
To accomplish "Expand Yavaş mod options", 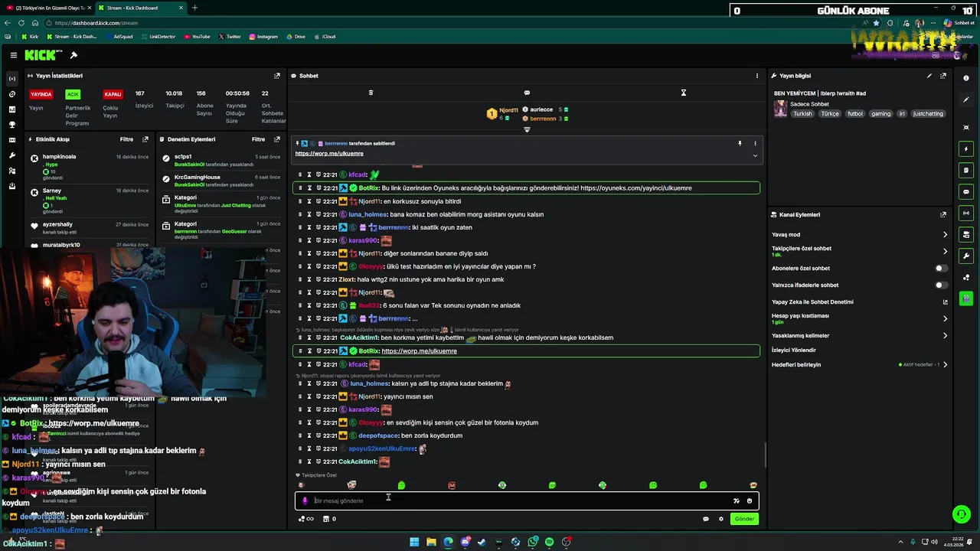I will 945,235.
